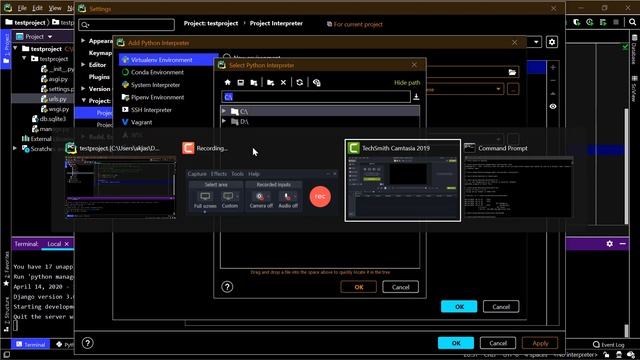Select Vagrant option
The width and height of the screenshot is (640, 360).
141,122
